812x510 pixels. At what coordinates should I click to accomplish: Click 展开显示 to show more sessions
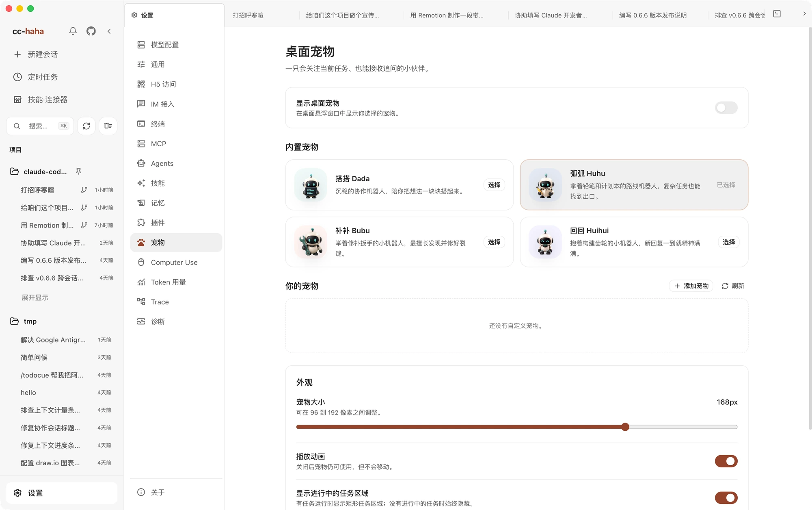coord(35,297)
